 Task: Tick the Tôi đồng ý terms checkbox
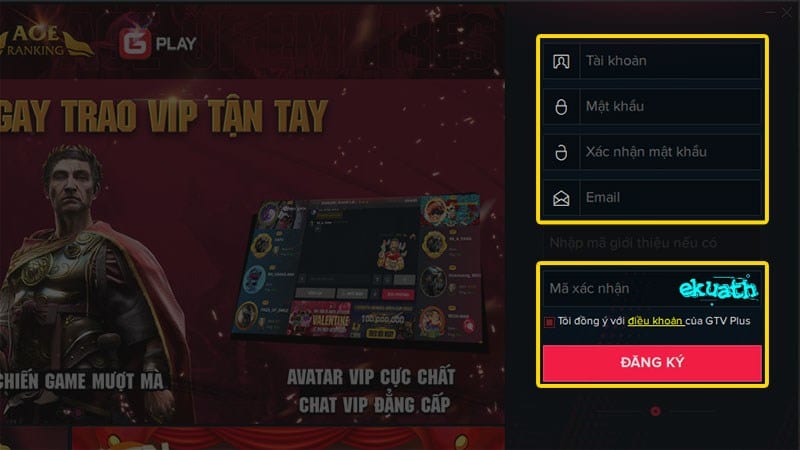[549, 322]
